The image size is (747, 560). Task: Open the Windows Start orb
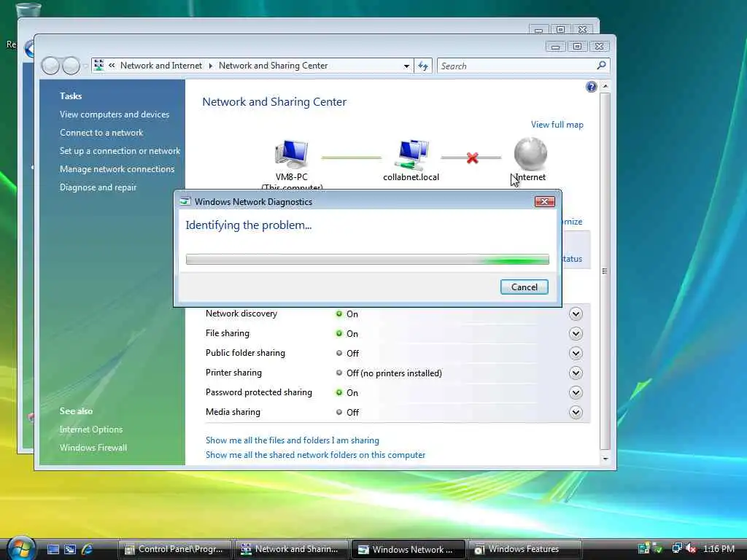point(20,548)
